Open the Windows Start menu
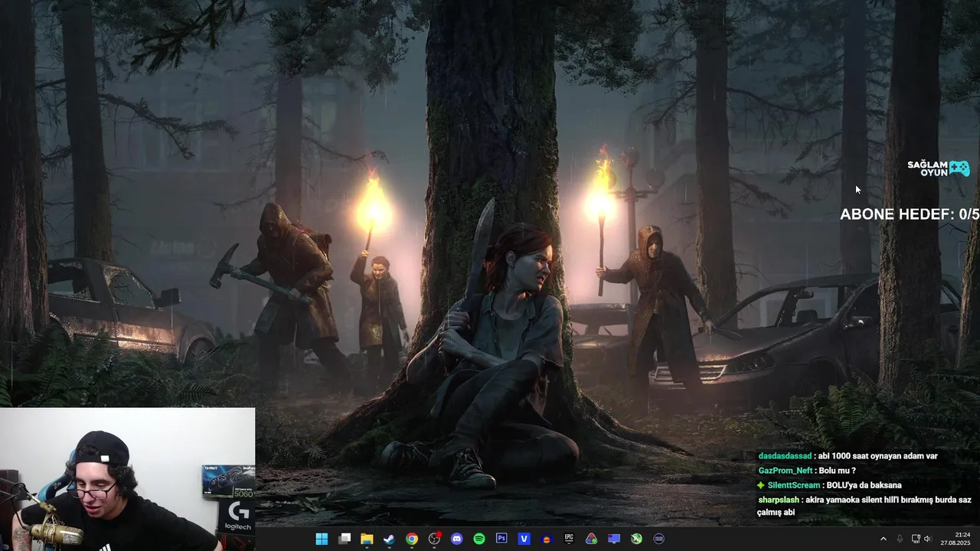The width and height of the screenshot is (980, 551). click(x=322, y=539)
